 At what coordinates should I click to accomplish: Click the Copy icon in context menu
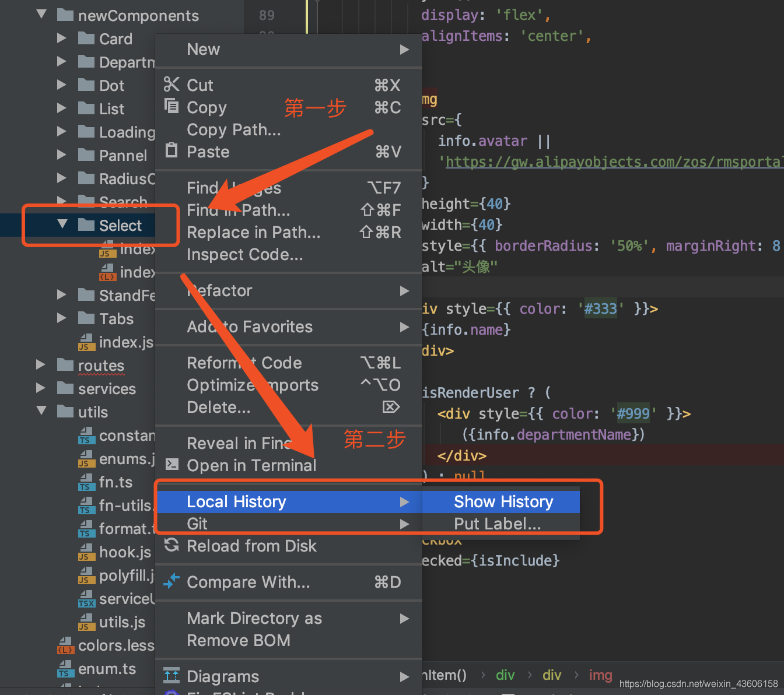click(x=171, y=106)
